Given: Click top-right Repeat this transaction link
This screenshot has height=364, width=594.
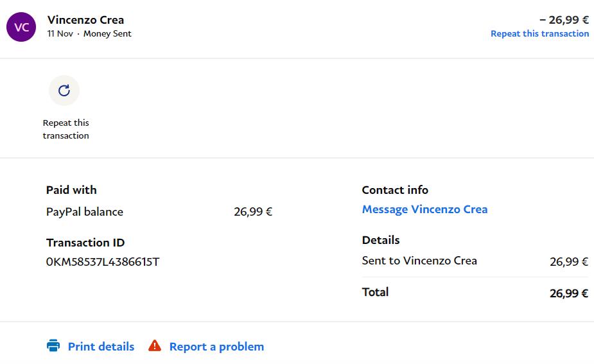Looking at the screenshot, I should click(x=539, y=34).
